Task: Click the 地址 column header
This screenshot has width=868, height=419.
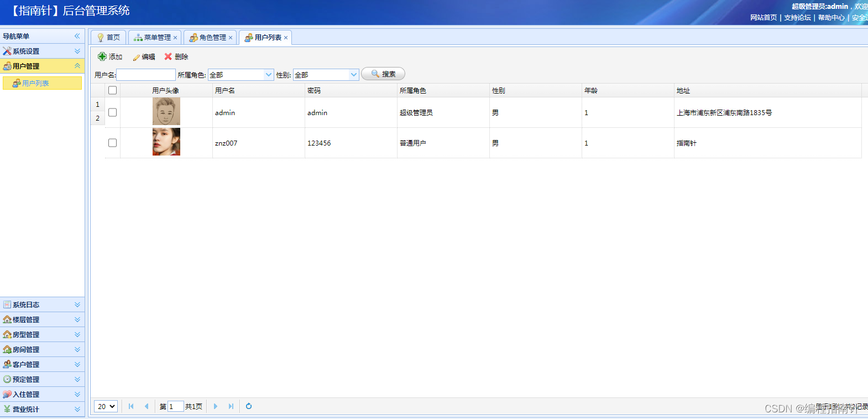Action: tap(768, 90)
